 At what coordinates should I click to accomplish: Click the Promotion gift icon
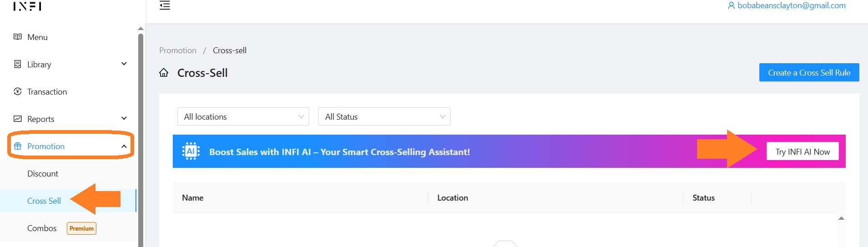coord(18,146)
